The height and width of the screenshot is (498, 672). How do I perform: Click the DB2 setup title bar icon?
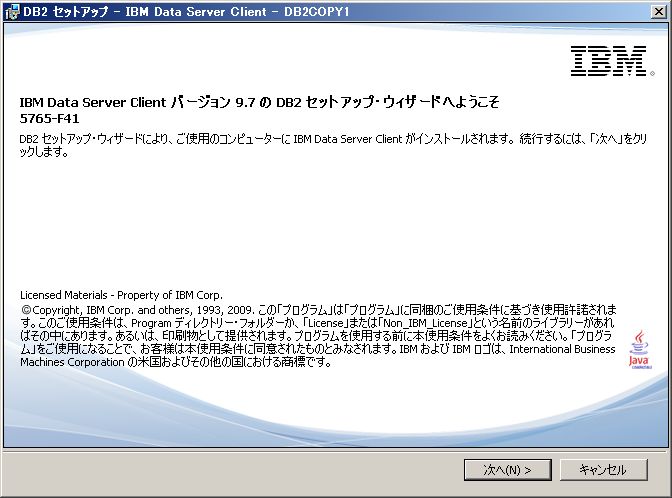12,12
